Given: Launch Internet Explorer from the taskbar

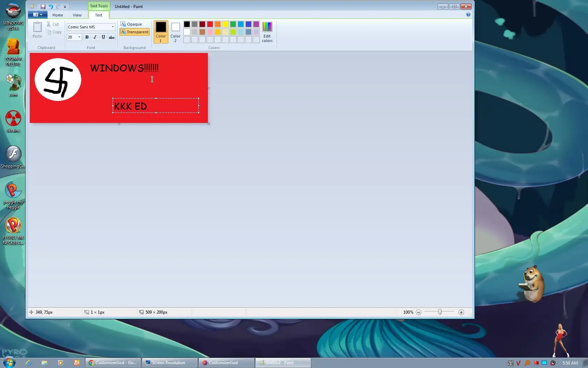Looking at the screenshot, I should pyautogui.click(x=28, y=363).
